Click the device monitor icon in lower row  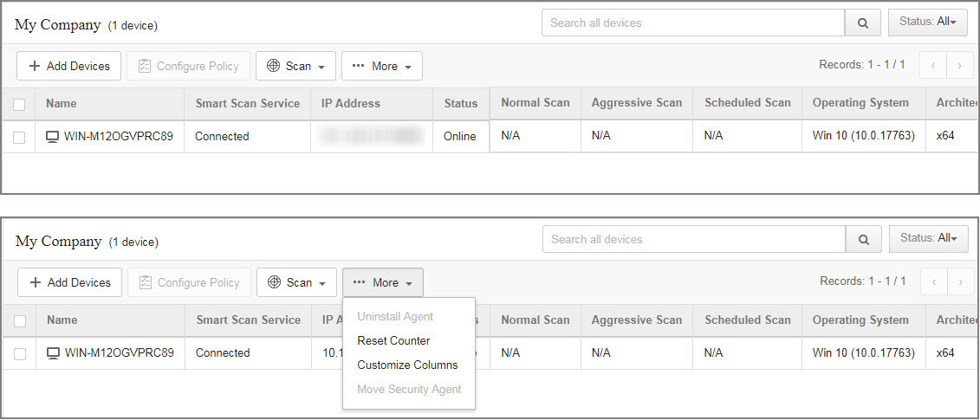[54, 353]
